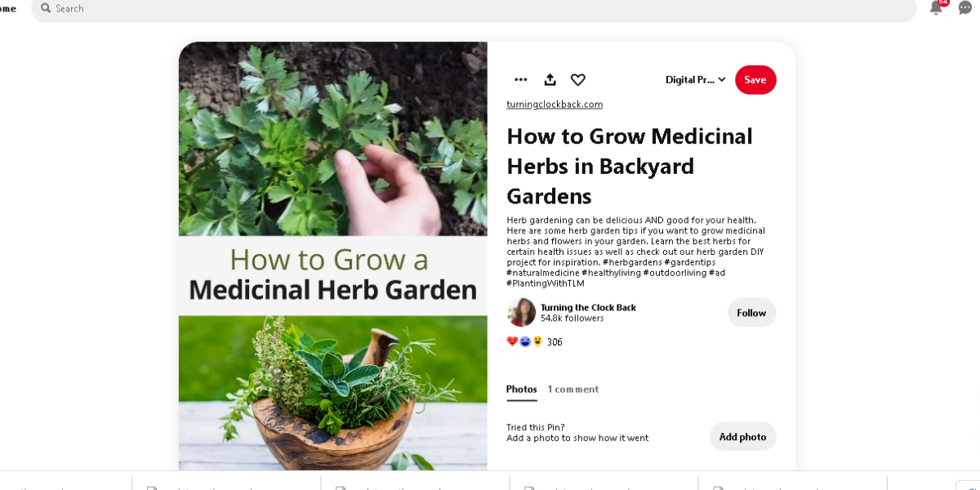Open the three-dot more options menu
Screen dimensions: 980x490
pos(520,80)
